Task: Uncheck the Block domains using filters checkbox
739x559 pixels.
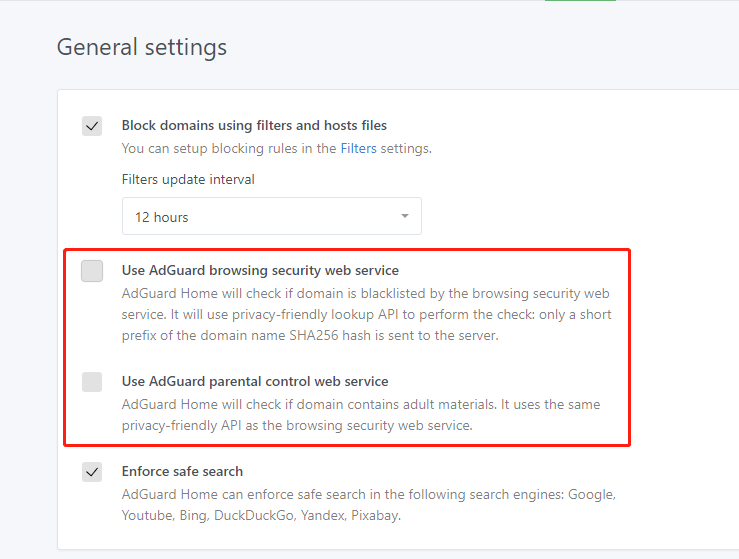Action: 92,126
